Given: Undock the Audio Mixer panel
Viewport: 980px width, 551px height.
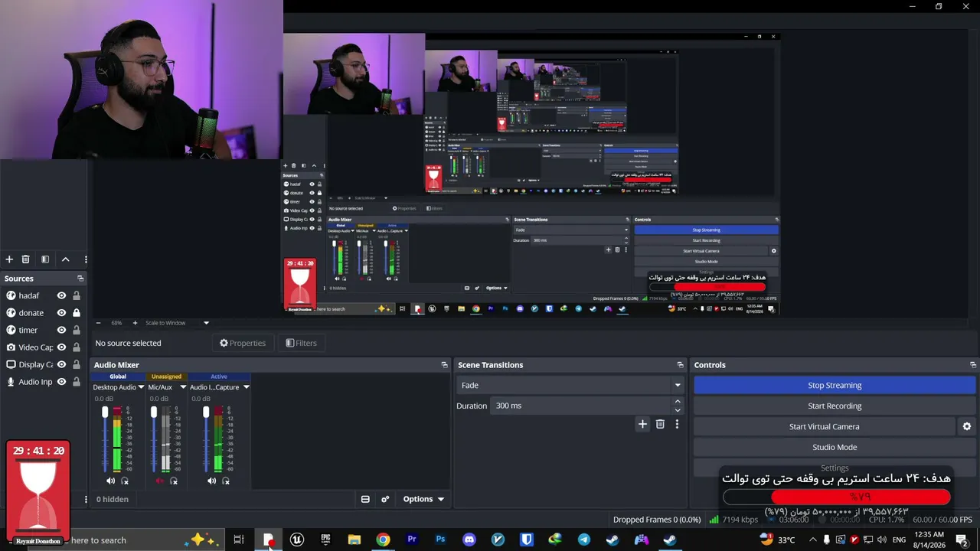Looking at the screenshot, I should [444, 365].
